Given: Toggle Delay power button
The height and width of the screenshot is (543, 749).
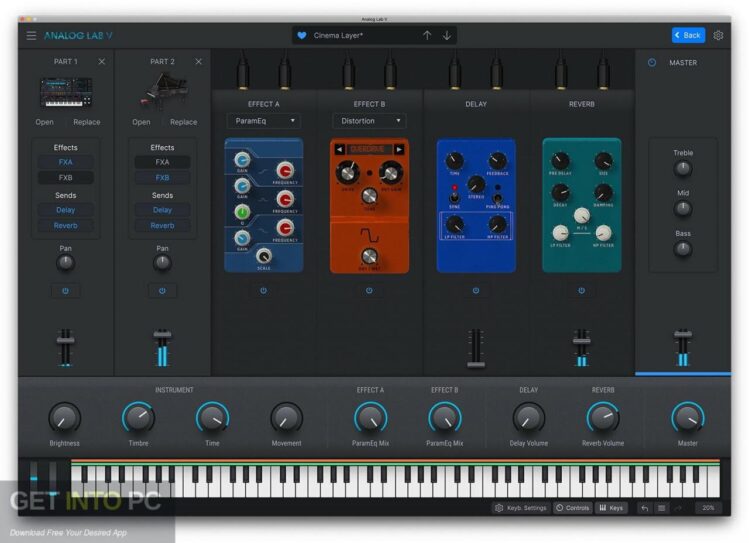Looking at the screenshot, I should [x=476, y=290].
